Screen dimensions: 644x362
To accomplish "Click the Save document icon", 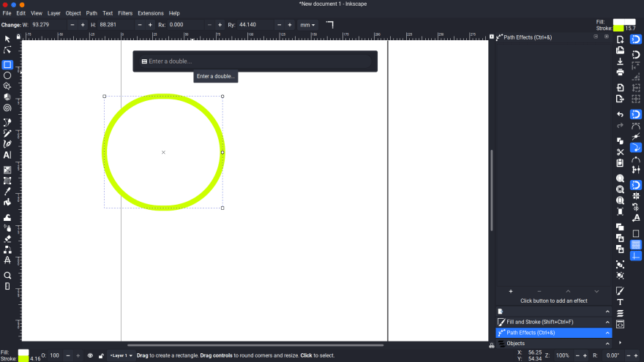I will 620,61.
